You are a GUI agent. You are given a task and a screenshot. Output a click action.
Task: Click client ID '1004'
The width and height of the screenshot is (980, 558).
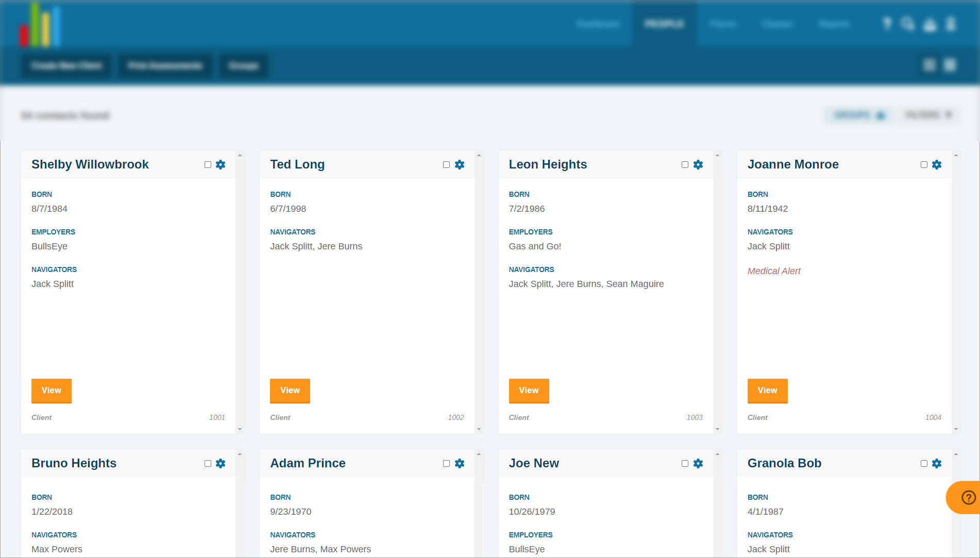click(933, 417)
